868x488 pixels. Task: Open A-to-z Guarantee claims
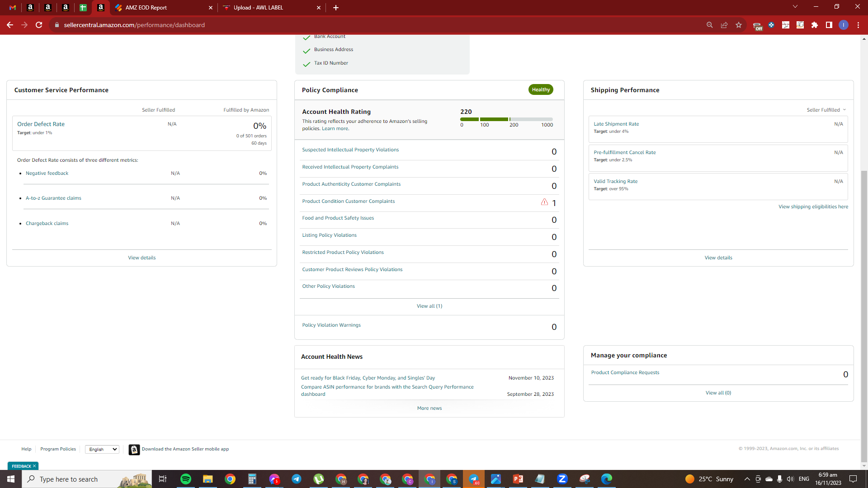pyautogui.click(x=53, y=198)
